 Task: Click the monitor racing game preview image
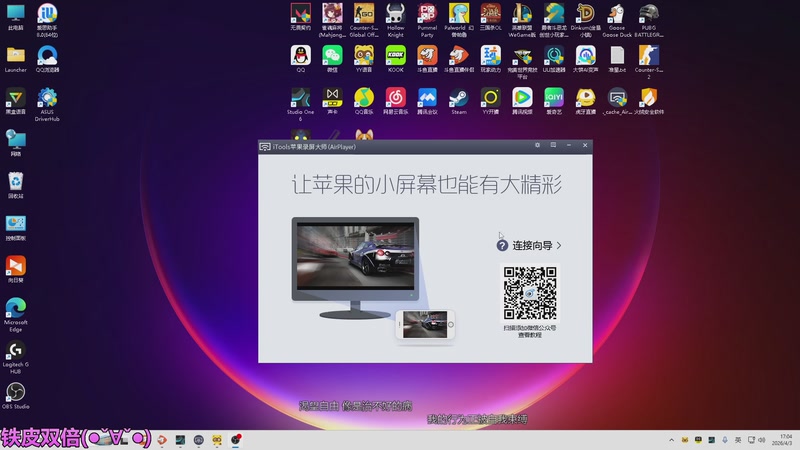tap(356, 257)
